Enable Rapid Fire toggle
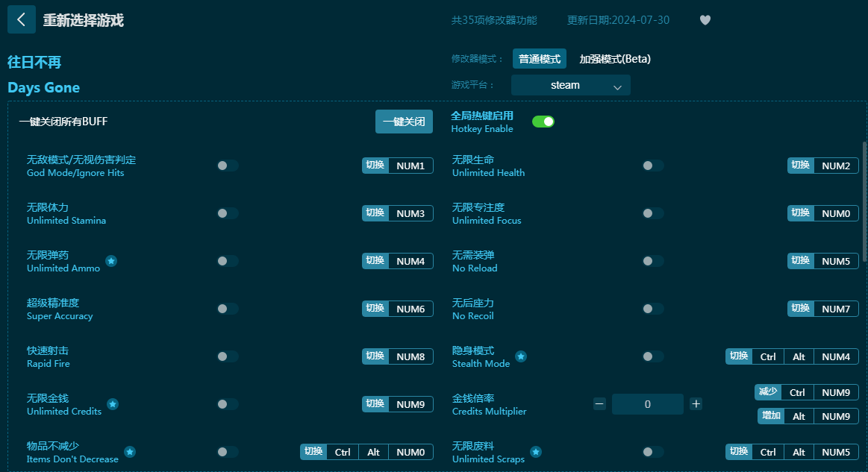 (x=228, y=357)
